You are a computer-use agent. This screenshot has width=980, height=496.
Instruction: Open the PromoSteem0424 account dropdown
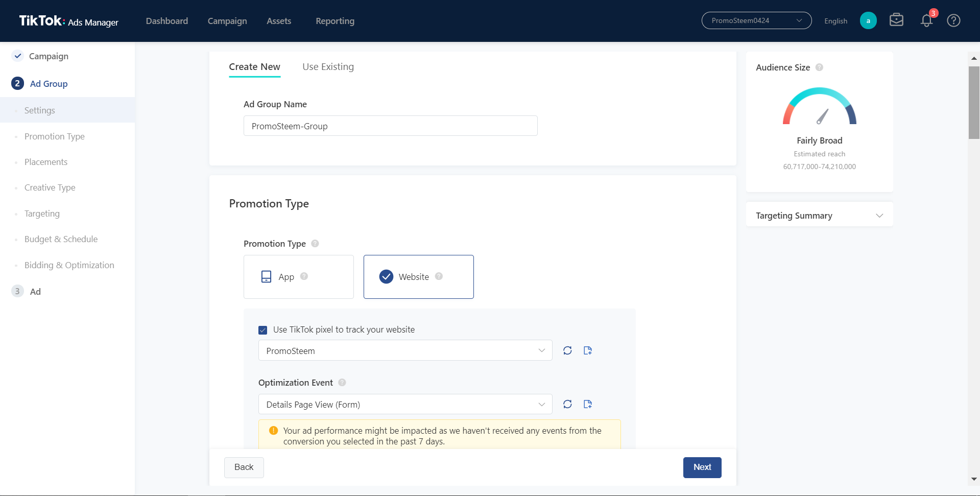point(756,20)
